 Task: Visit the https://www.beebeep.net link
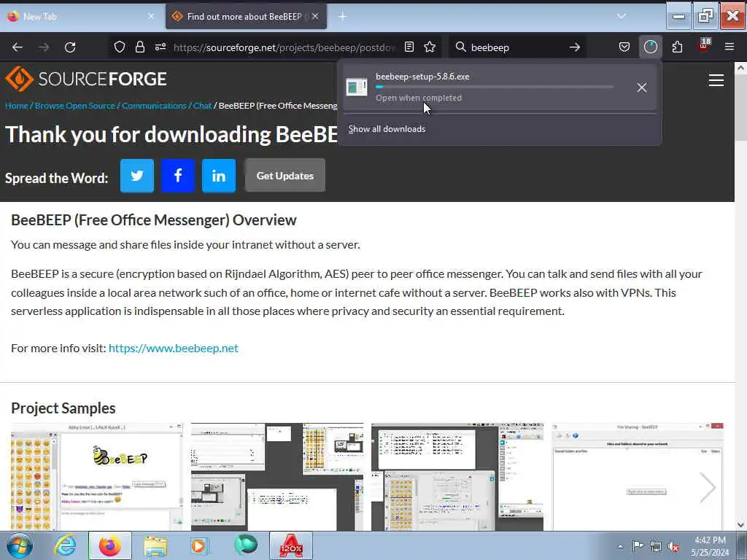pyautogui.click(x=174, y=348)
